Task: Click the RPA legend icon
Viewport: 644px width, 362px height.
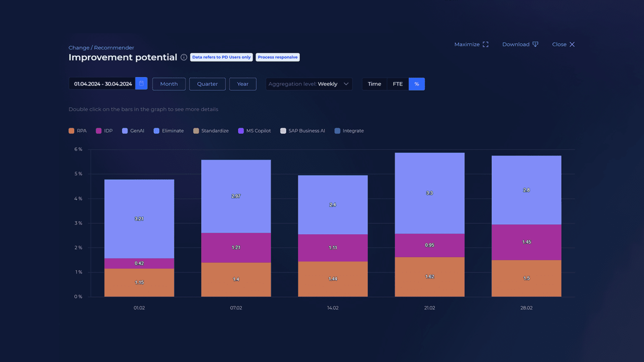Action: point(70,131)
